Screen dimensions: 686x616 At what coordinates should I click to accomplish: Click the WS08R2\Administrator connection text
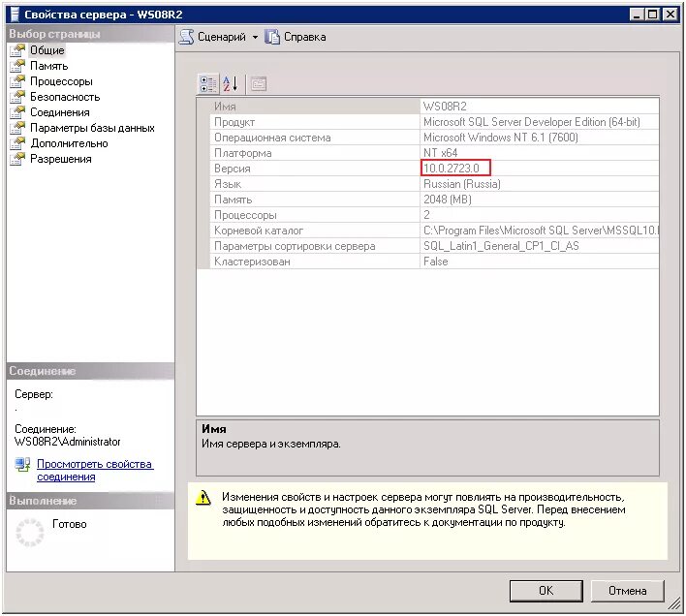coord(68,442)
